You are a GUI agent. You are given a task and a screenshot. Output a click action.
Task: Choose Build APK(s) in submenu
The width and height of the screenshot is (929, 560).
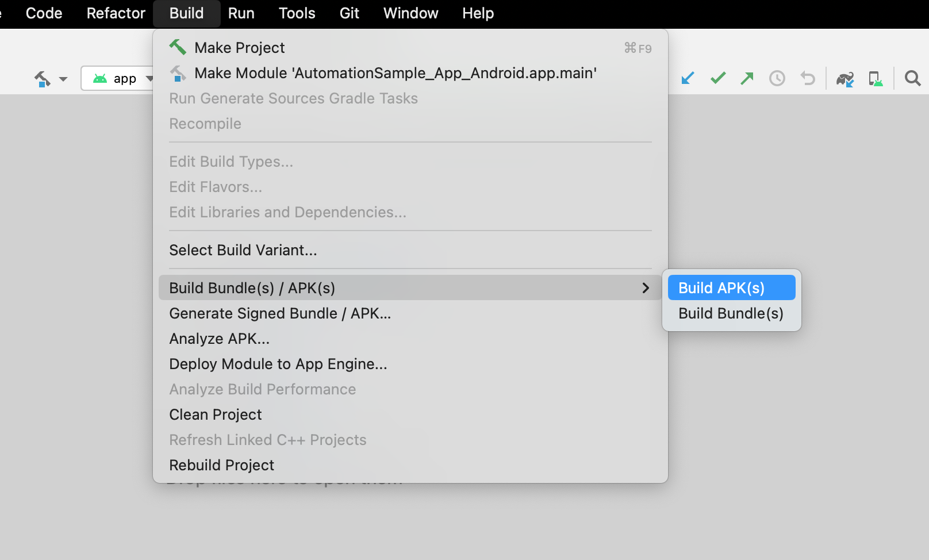point(731,287)
